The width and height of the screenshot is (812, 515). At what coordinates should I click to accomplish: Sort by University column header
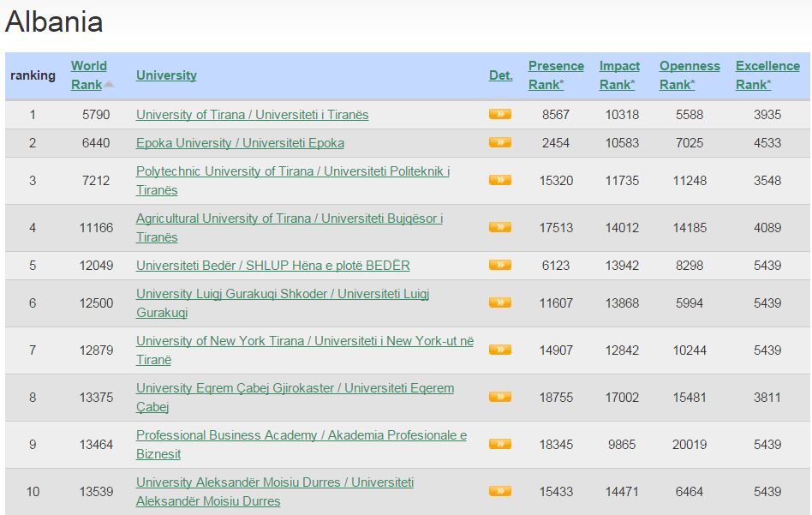(166, 75)
